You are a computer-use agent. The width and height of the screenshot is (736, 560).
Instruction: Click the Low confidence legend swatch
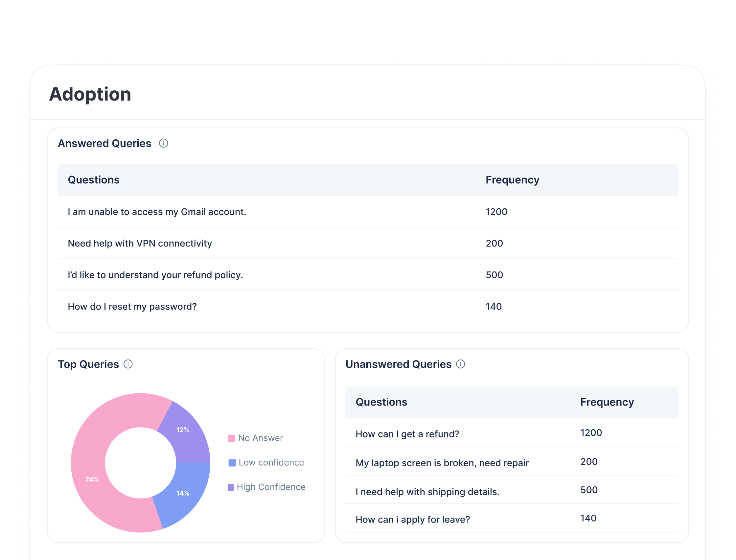(x=232, y=463)
